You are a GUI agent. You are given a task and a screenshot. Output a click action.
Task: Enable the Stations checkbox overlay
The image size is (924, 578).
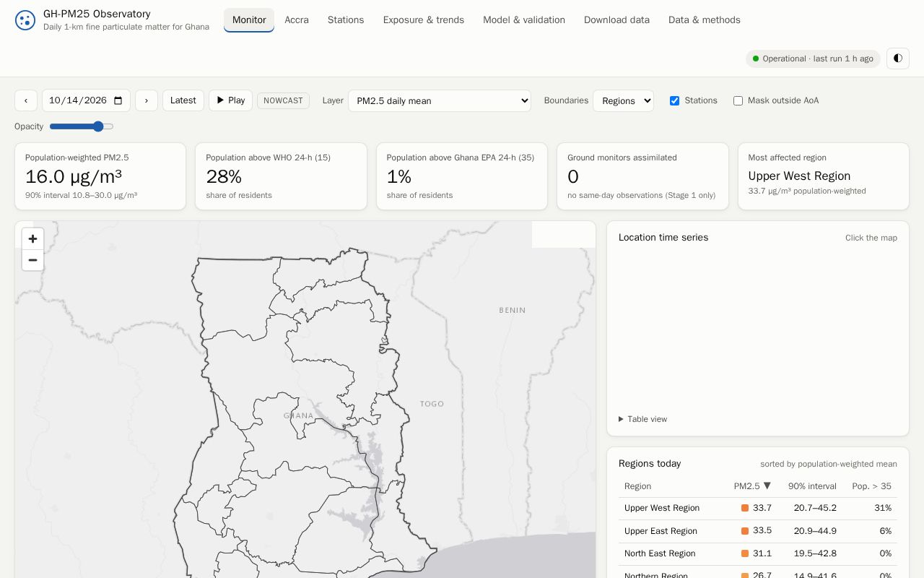pos(674,100)
